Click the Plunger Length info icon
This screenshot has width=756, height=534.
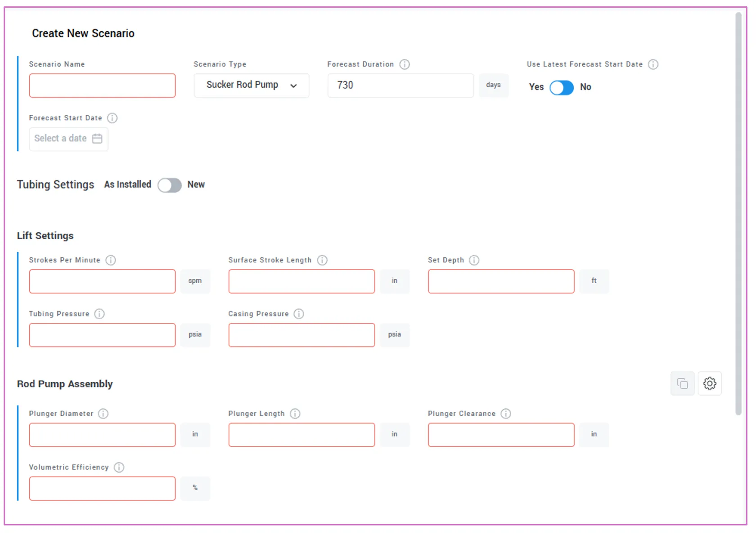(x=295, y=414)
